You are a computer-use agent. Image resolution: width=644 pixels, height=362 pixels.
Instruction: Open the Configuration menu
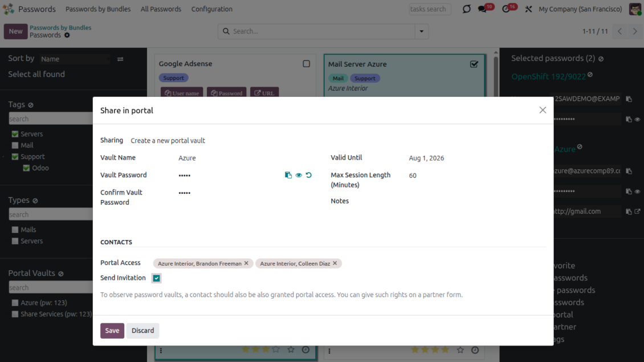211,9
